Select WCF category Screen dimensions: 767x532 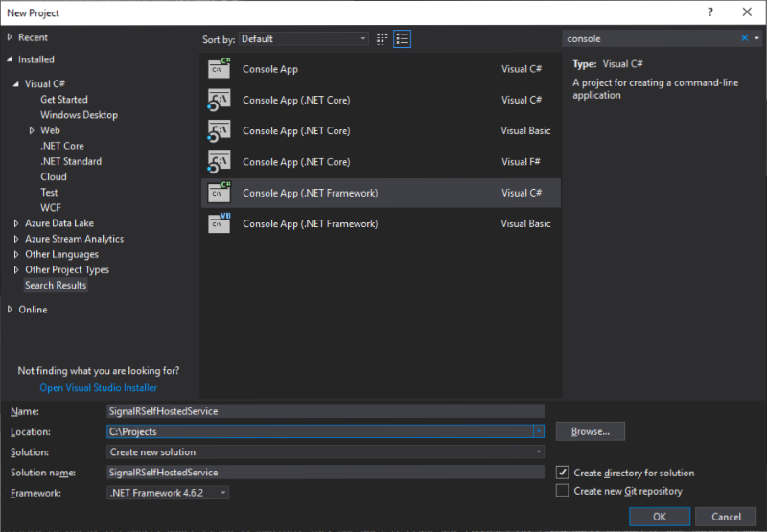click(51, 208)
